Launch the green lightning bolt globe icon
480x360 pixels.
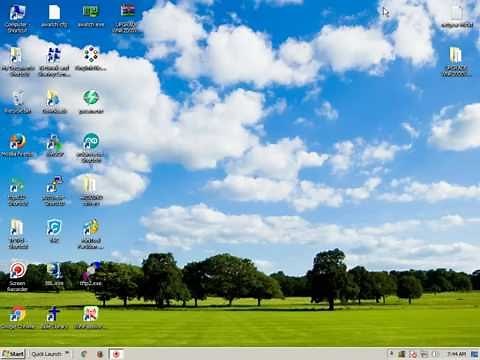click(x=91, y=102)
